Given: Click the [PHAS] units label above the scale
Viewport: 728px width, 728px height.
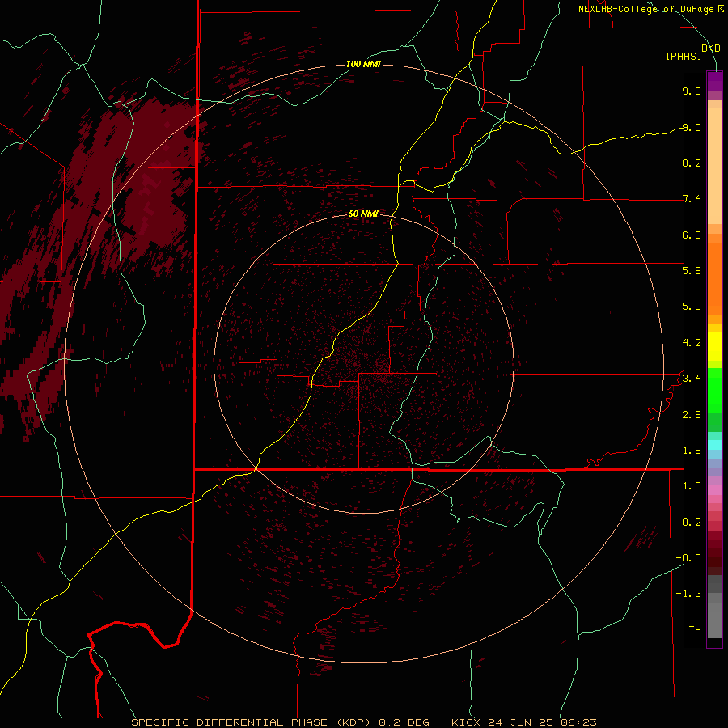Looking at the screenshot, I should (x=684, y=56).
